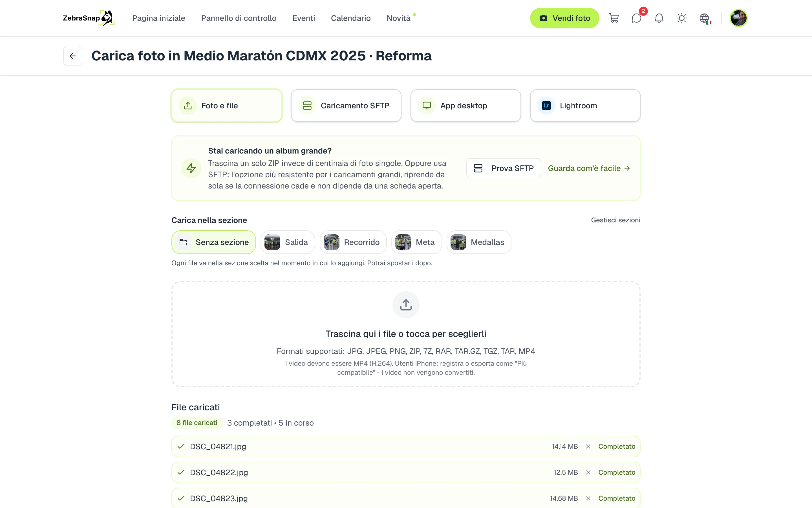Click Completato status of DSC_04822.jpg
This screenshot has width=812, height=508.
click(617, 472)
